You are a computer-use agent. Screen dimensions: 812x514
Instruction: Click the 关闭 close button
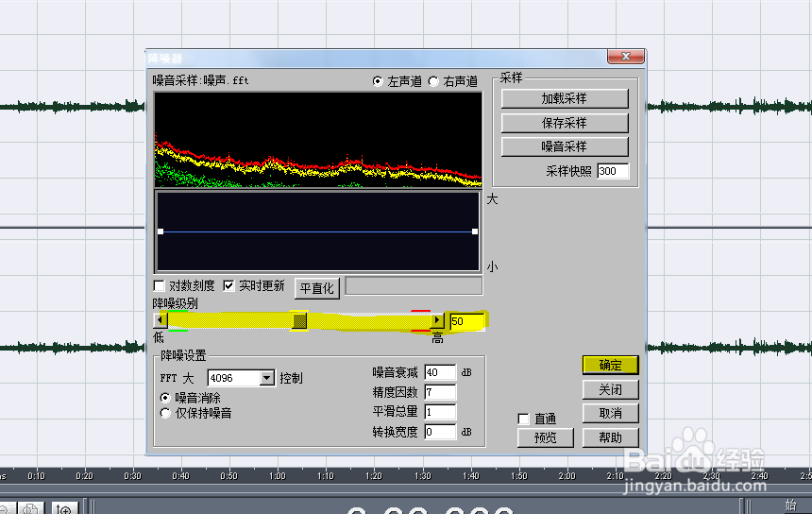coord(611,389)
